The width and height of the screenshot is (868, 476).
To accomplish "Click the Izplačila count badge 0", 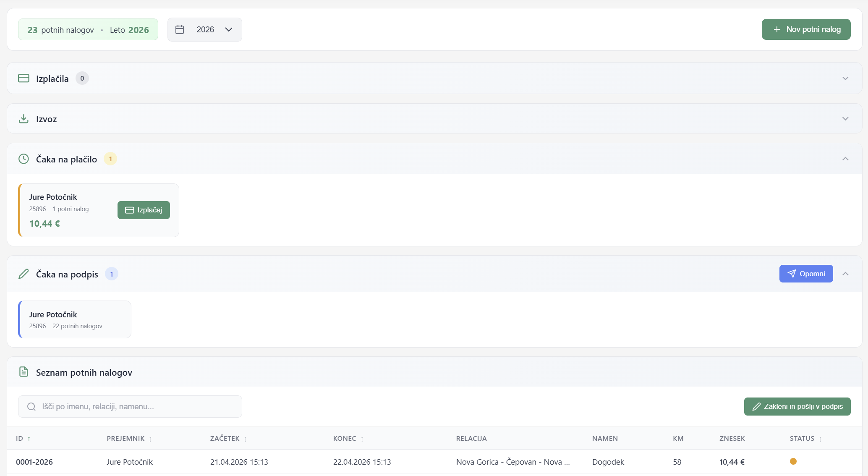I will click(x=82, y=78).
